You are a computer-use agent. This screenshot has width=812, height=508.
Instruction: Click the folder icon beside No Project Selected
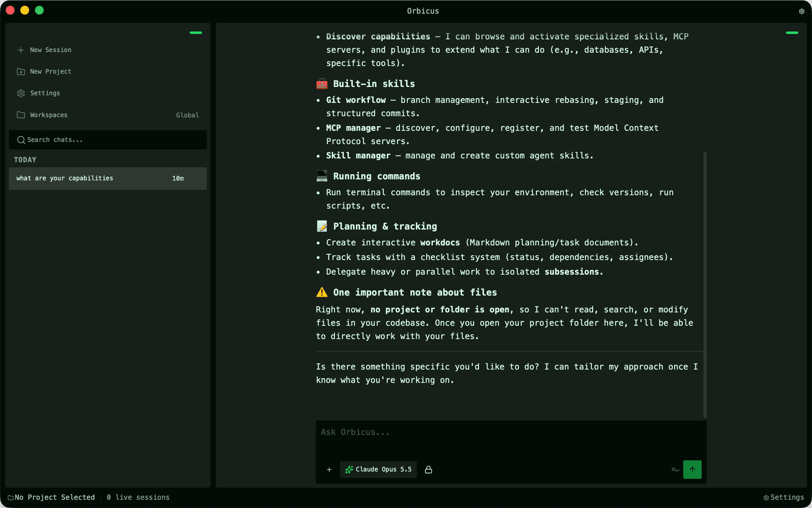(11, 498)
